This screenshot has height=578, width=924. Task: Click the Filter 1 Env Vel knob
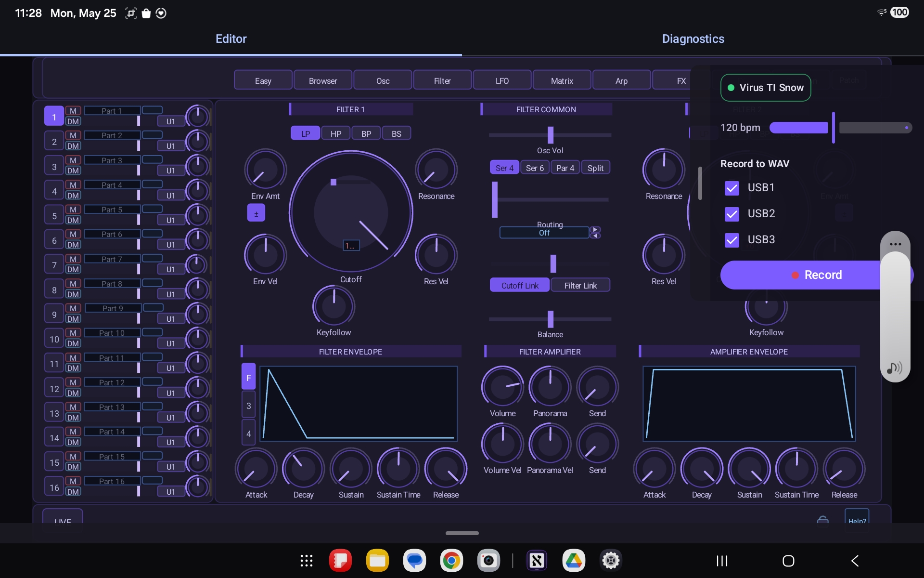[265, 255]
